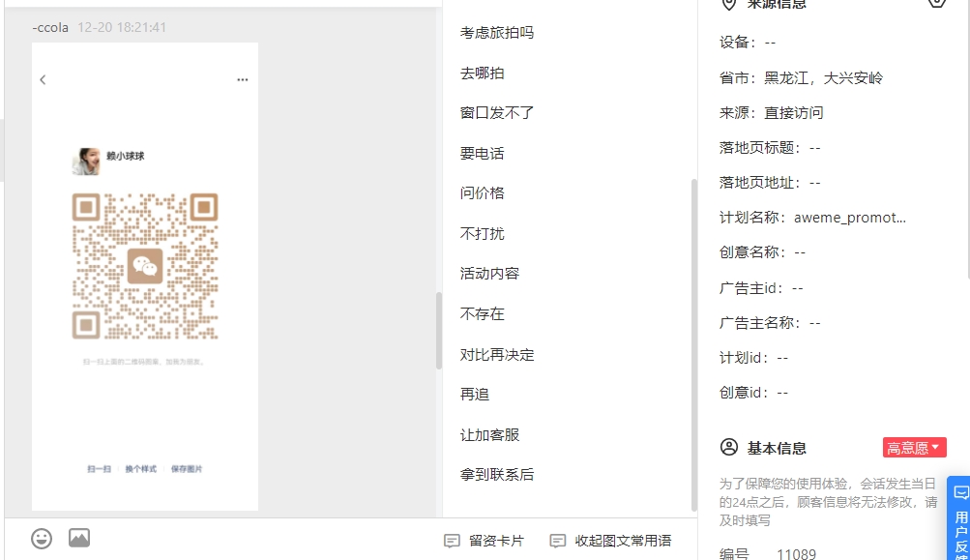The image size is (970, 560).
Task: Click the 广告主名称 field row
Action: point(770,322)
